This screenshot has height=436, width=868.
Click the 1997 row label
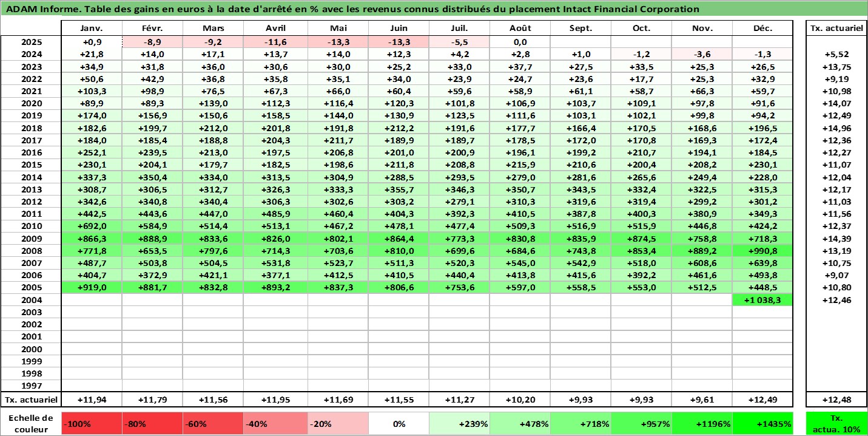(31, 386)
